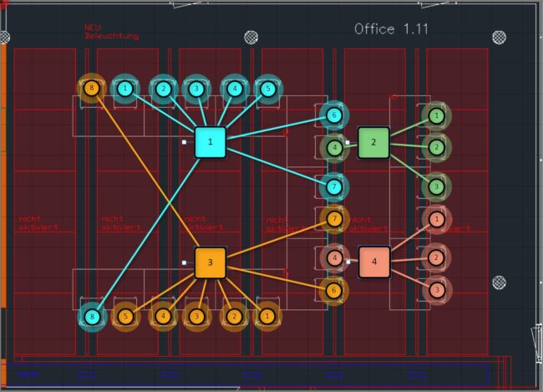The width and height of the screenshot is (543, 392).
Task: Click cyan circle 3 in top row
Action: point(196,89)
